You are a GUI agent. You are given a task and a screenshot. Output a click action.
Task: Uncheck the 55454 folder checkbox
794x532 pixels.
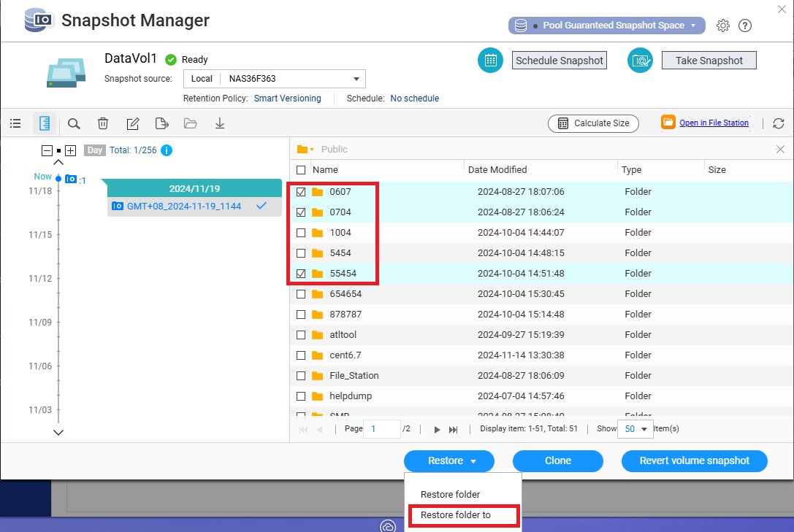(301, 274)
